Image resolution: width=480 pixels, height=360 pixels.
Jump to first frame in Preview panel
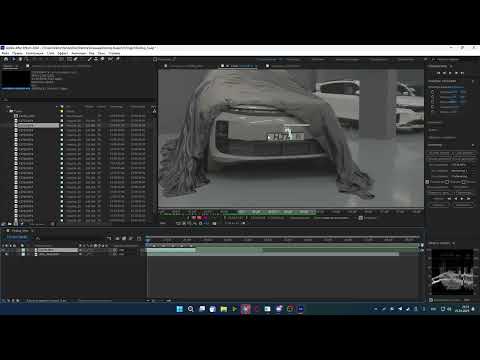pos(439,73)
